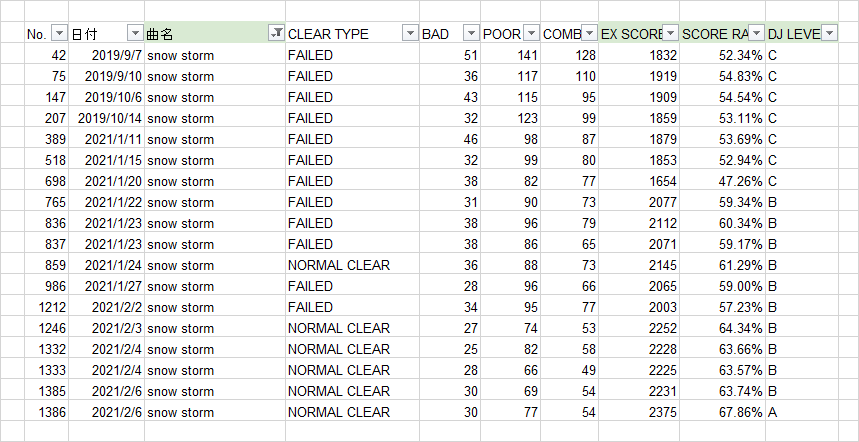Select the cell with No. 1386

tap(47, 412)
